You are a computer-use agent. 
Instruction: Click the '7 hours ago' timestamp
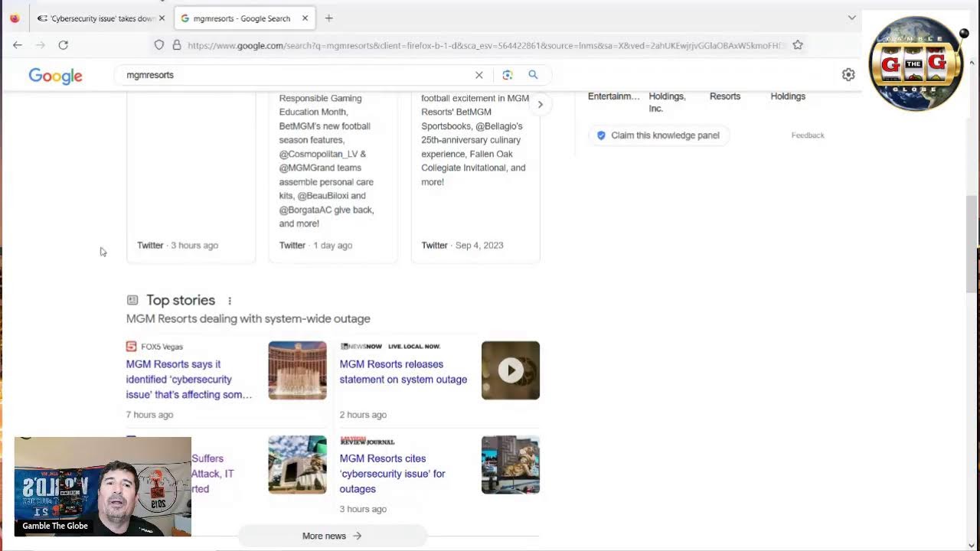pos(149,415)
